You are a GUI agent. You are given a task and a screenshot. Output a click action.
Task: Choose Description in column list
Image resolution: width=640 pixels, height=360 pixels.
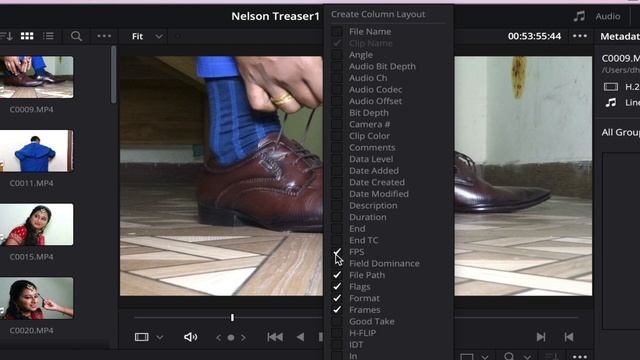(x=373, y=206)
